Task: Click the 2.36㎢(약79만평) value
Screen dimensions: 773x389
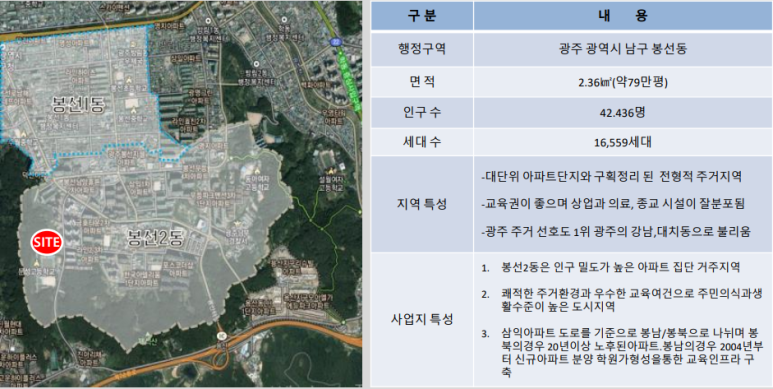Action: [x=623, y=82]
